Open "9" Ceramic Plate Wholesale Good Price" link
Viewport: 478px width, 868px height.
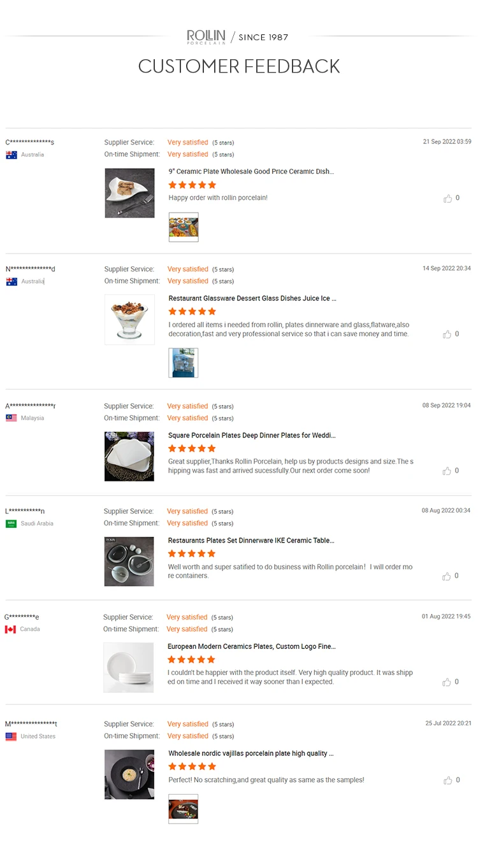[251, 172]
